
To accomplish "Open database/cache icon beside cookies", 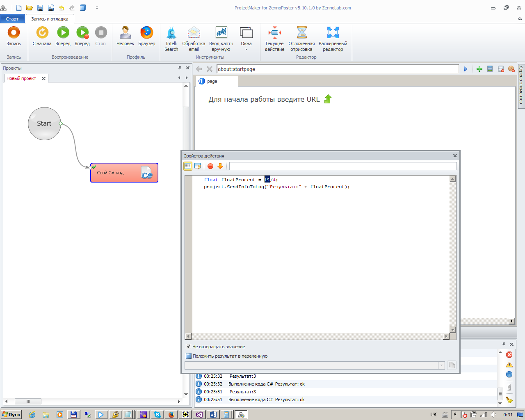I will (x=501, y=69).
